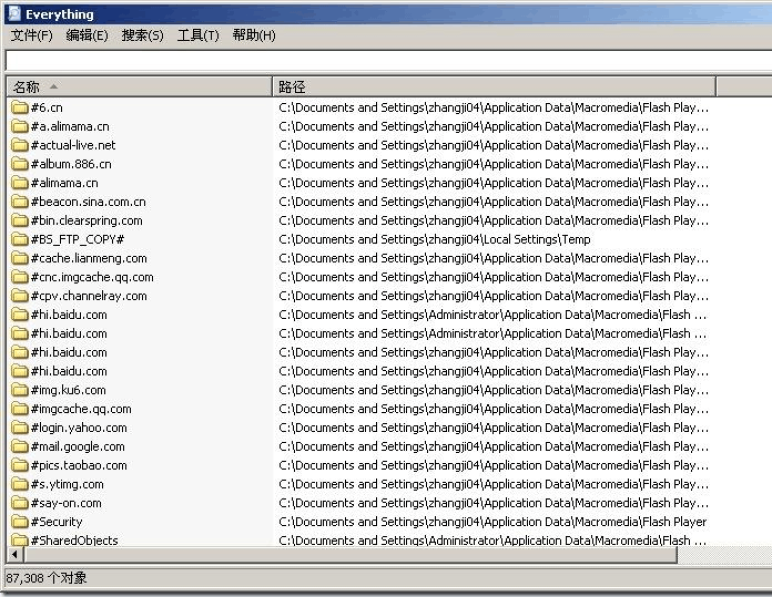The width and height of the screenshot is (772, 597).
Task: Click the #cache.lianmeng.com name text
Action: tap(89, 258)
